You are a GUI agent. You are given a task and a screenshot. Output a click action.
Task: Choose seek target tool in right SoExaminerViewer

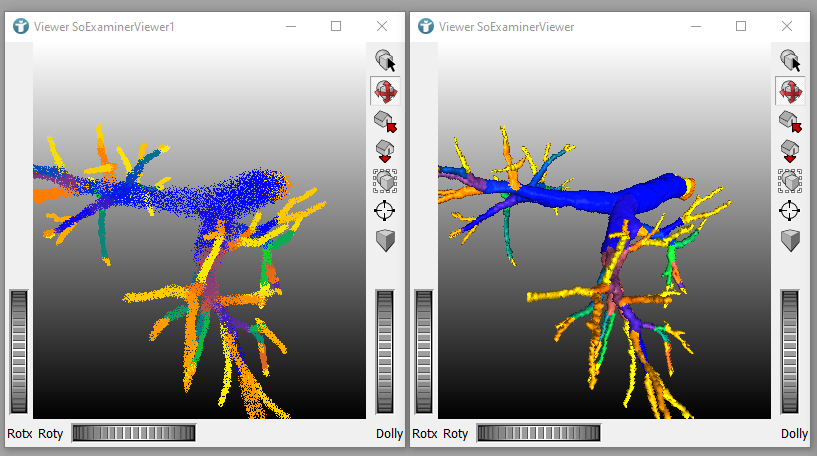click(790, 211)
